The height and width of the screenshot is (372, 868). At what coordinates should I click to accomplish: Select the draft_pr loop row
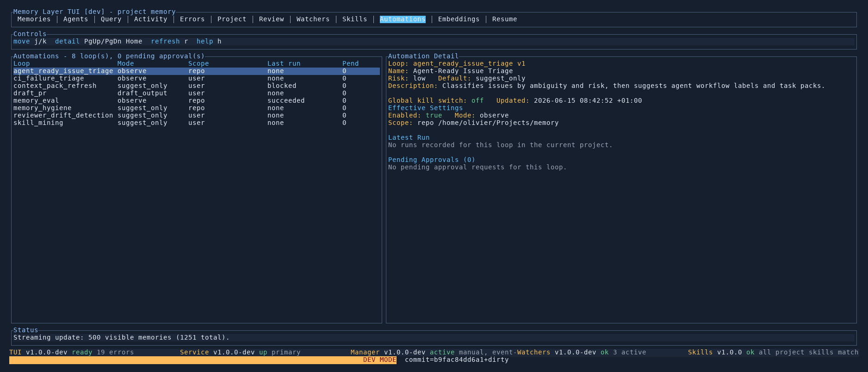pos(196,93)
